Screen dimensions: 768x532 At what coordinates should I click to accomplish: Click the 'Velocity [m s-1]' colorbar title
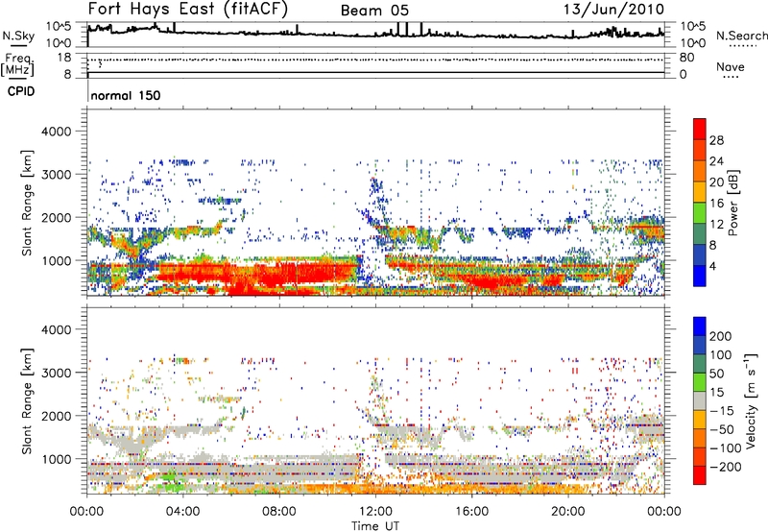tap(750, 400)
